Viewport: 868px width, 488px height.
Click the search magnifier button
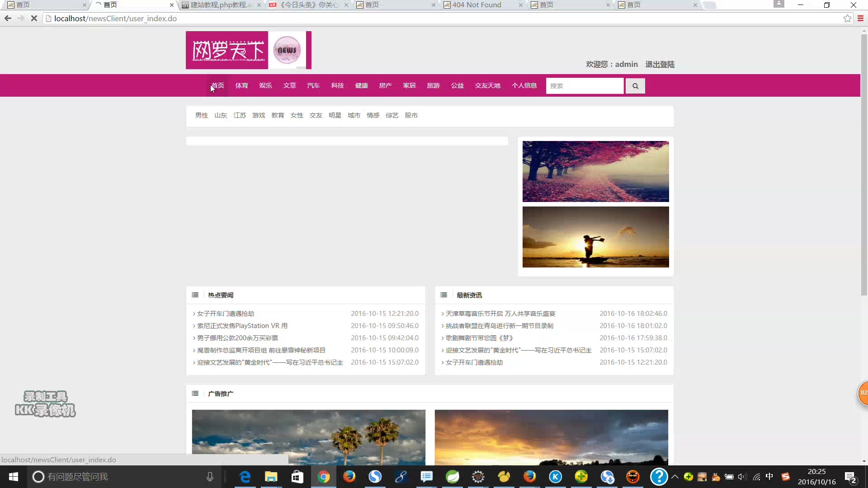coord(635,86)
